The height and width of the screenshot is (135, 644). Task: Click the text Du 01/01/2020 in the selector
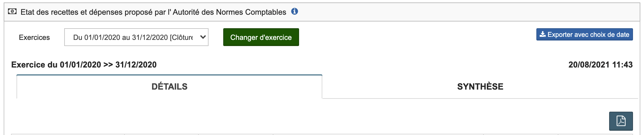(97, 37)
